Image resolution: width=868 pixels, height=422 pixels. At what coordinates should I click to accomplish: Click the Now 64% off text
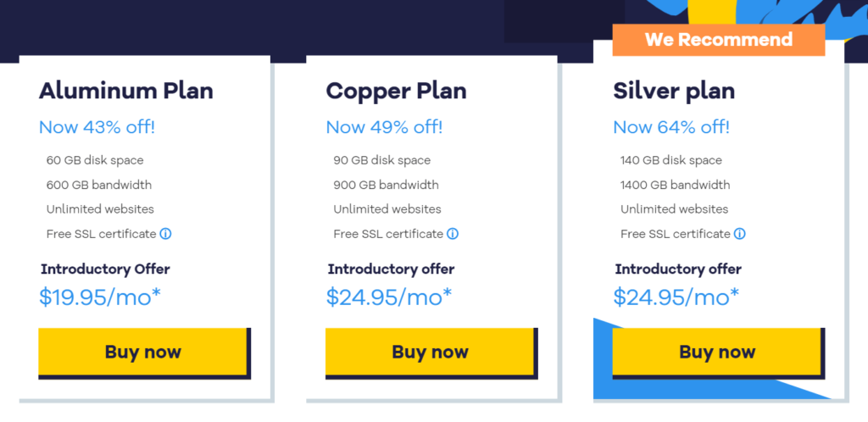pyautogui.click(x=671, y=127)
